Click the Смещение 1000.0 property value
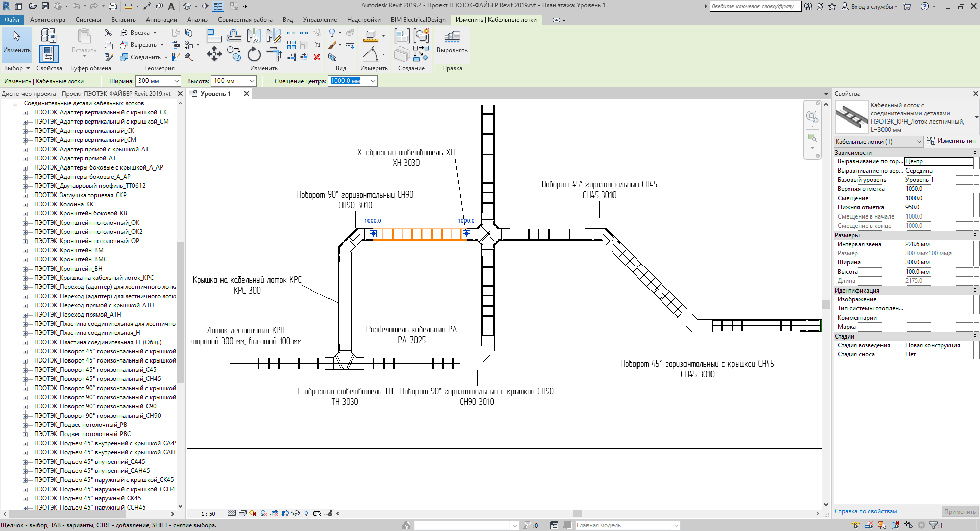This screenshot has height=531, width=980. [x=939, y=198]
